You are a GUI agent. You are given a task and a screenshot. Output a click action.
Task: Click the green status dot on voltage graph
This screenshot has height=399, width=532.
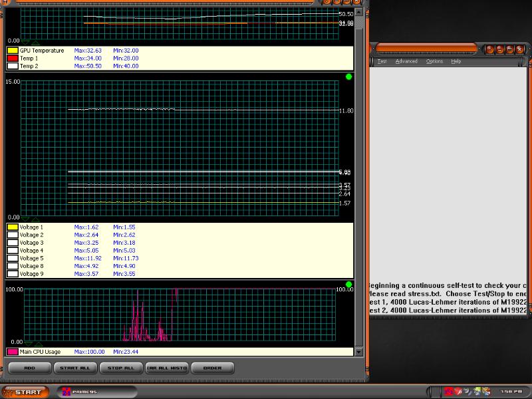(x=349, y=77)
